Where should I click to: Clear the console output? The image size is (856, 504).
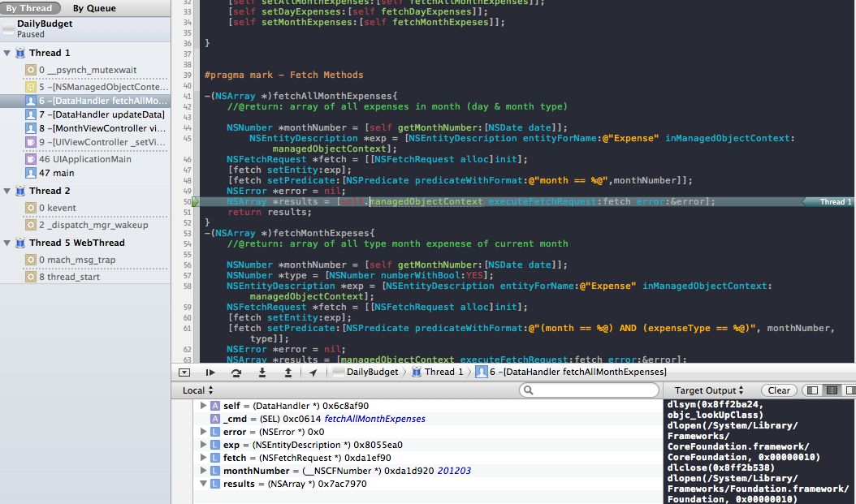pyautogui.click(x=779, y=390)
